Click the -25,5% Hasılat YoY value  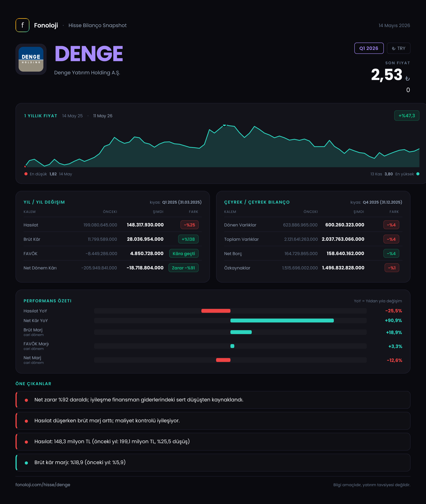pyautogui.click(x=394, y=311)
